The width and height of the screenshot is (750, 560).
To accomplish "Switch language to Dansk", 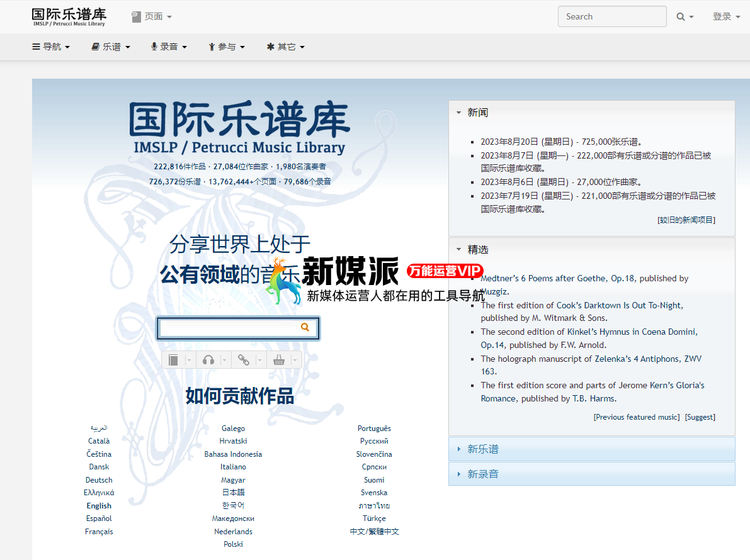I will [99, 467].
